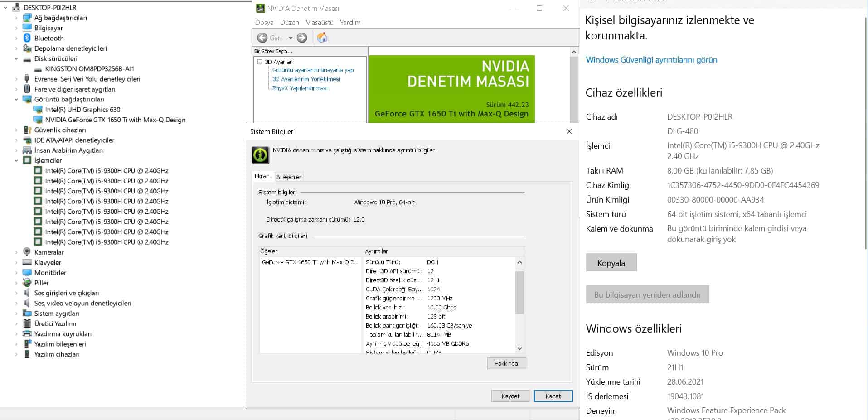Expand the İnsan Arabirim Aygıtları node
This screenshot has height=420, width=868.
tap(16, 150)
